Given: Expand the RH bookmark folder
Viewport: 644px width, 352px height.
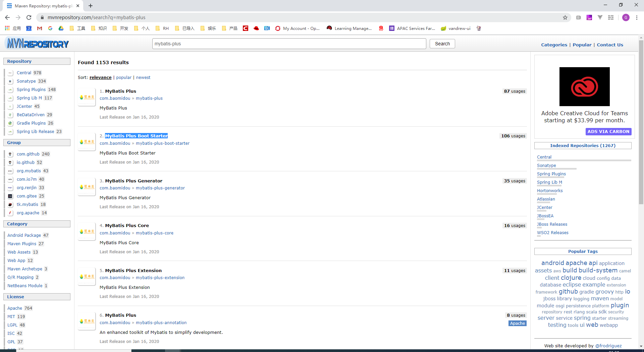Looking at the screenshot, I should 162,28.
